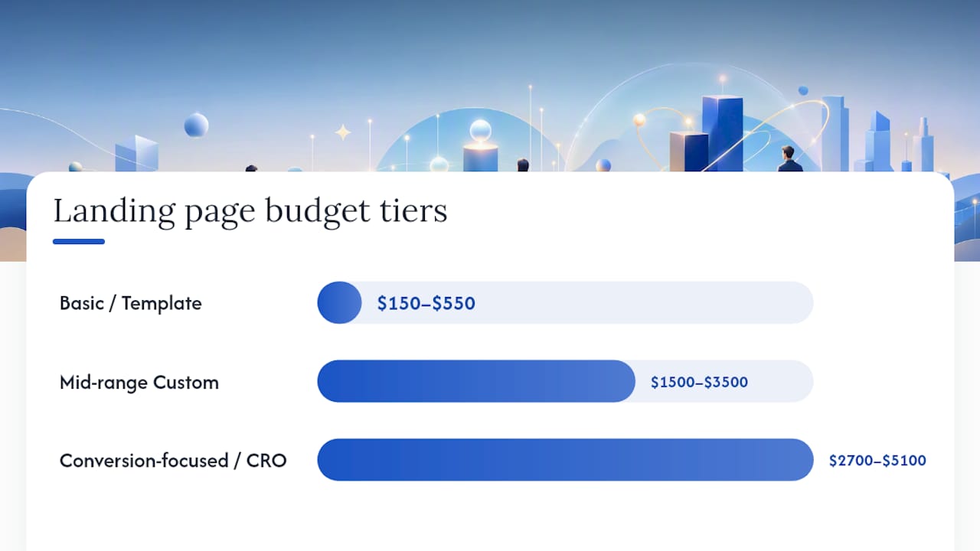
Task: Click the $150–$550 price range text
Action: [426, 303]
